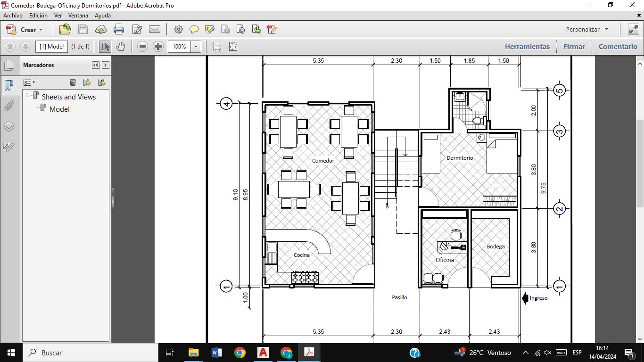
Task: Open the zoom level dropdown arrow
Action: (x=196, y=47)
